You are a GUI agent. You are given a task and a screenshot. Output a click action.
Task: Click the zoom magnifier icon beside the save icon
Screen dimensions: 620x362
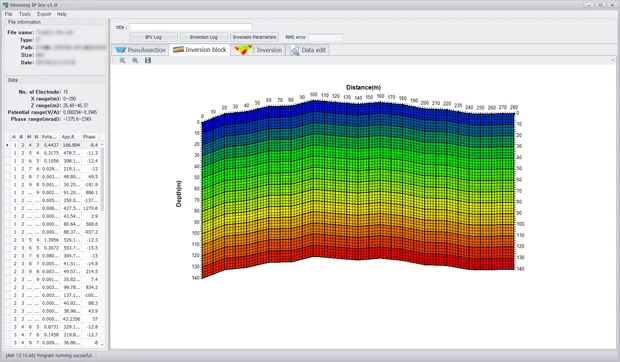click(x=135, y=60)
